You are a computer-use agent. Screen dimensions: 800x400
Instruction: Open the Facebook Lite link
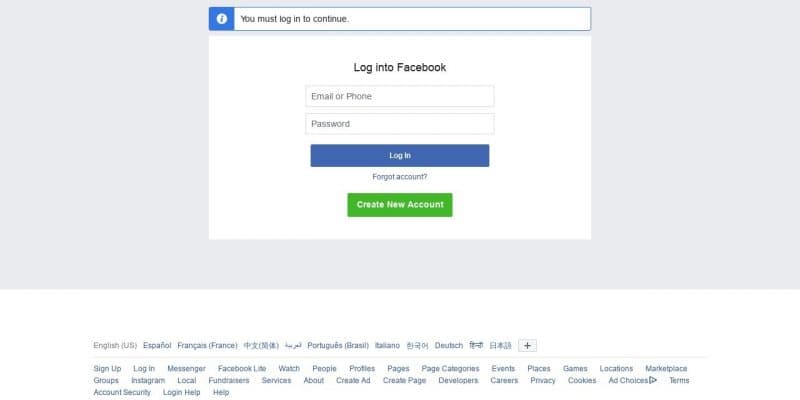coord(242,369)
